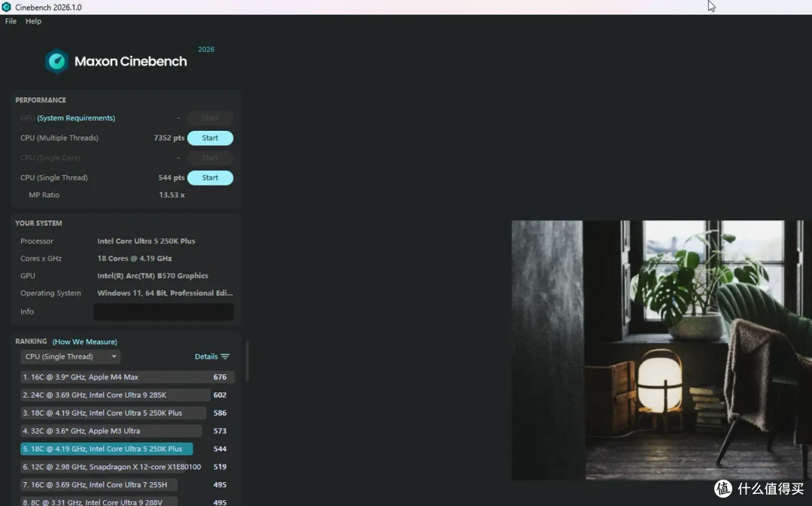Select the Intel Core Ultra 9 285K row

coord(127,395)
